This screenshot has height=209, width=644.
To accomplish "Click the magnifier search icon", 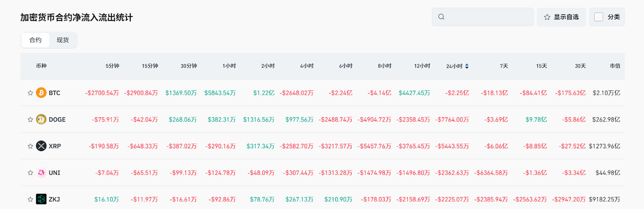I will pyautogui.click(x=441, y=17).
